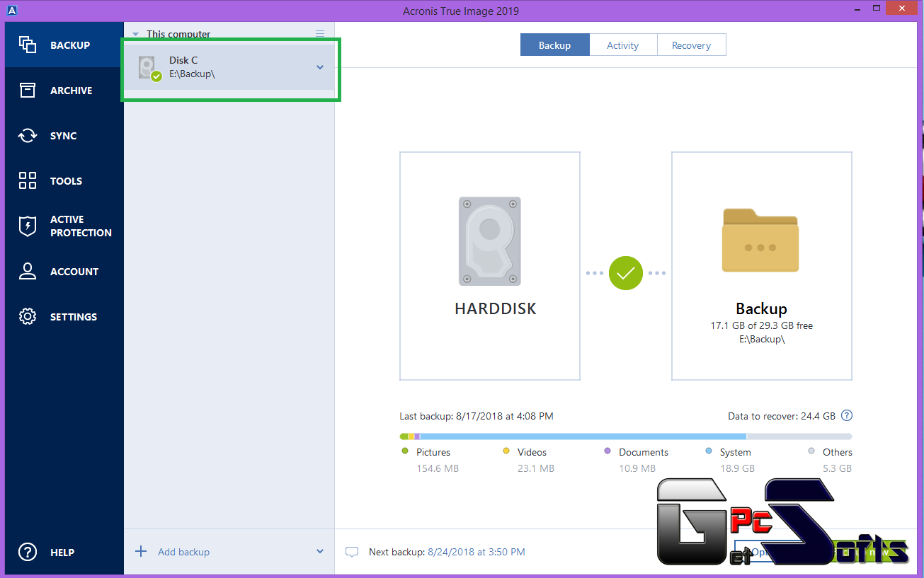Click the '17.1 GB of 29.3 GB free' text
The image size is (924, 578).
[762, 326]
